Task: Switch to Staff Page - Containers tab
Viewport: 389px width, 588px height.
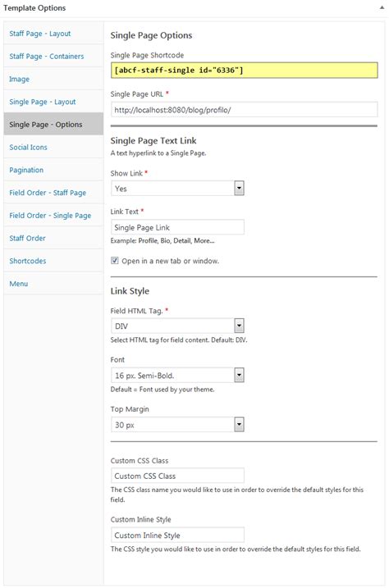Action: point(53,57)
